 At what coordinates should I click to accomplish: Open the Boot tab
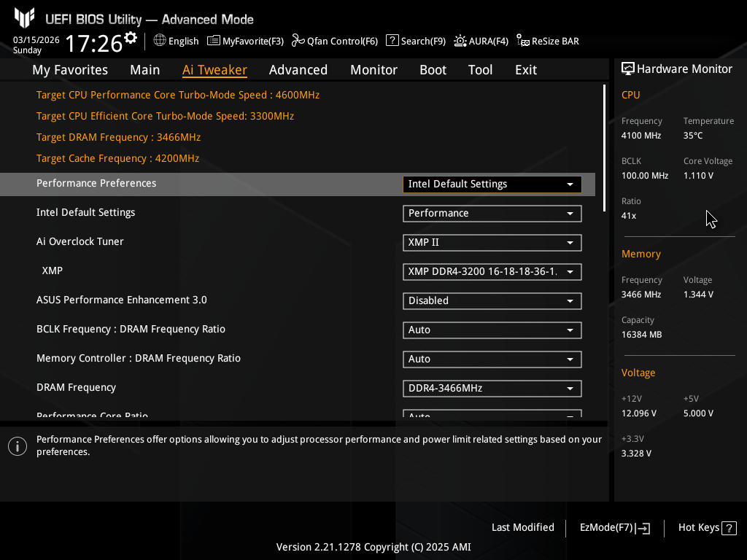coord(433,70)
